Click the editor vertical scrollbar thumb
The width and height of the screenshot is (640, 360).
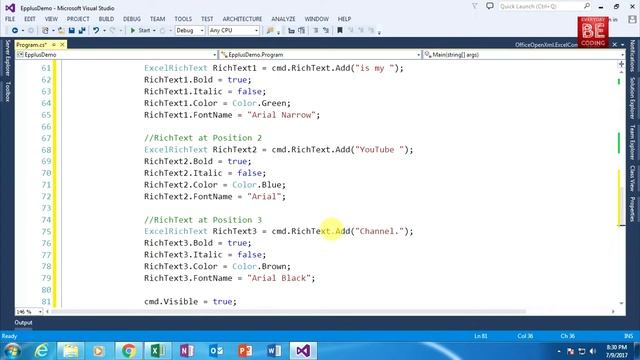point(621,206)
